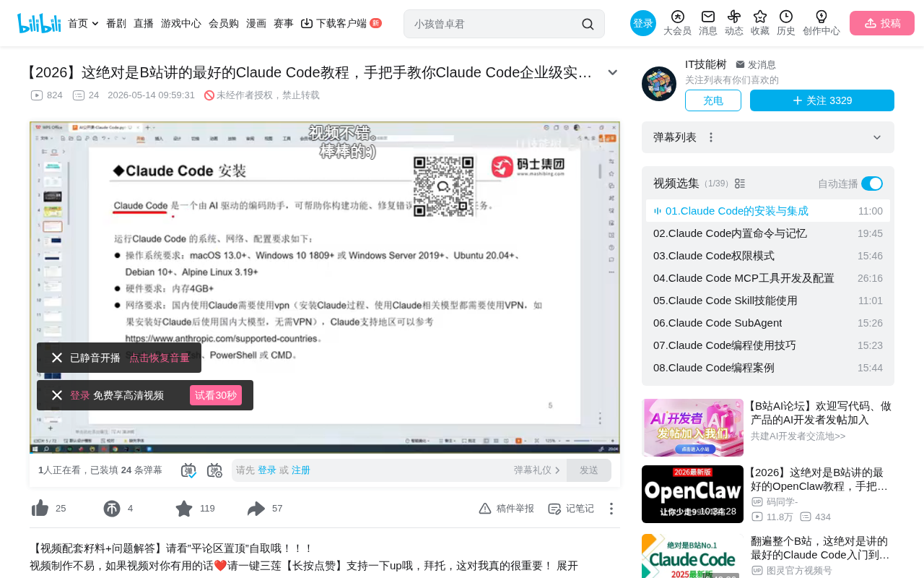The height and width of the screenshot is (578, 924).
Task: Open the B站AI论坛 banner thumbnail
Action: [x=692, y=428]
